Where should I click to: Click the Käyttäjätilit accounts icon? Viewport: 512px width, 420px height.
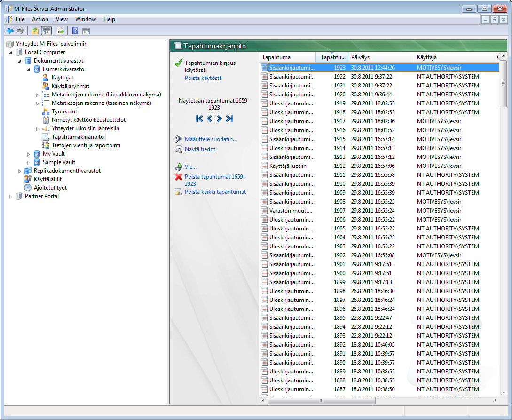28,179
